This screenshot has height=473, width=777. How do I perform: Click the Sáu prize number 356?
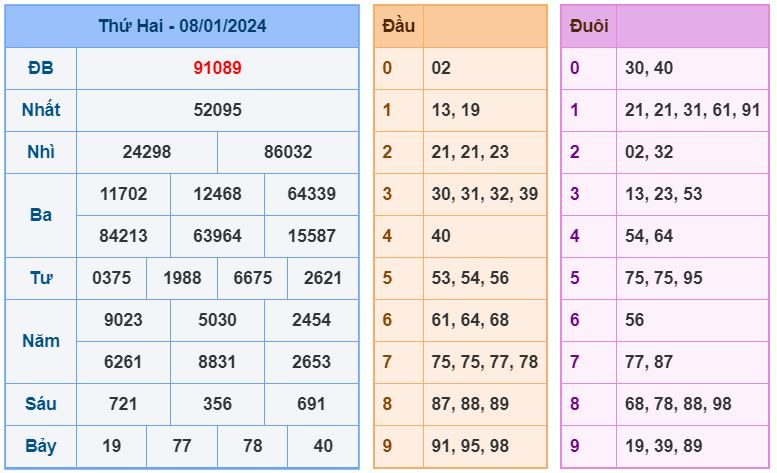(217, 404)
